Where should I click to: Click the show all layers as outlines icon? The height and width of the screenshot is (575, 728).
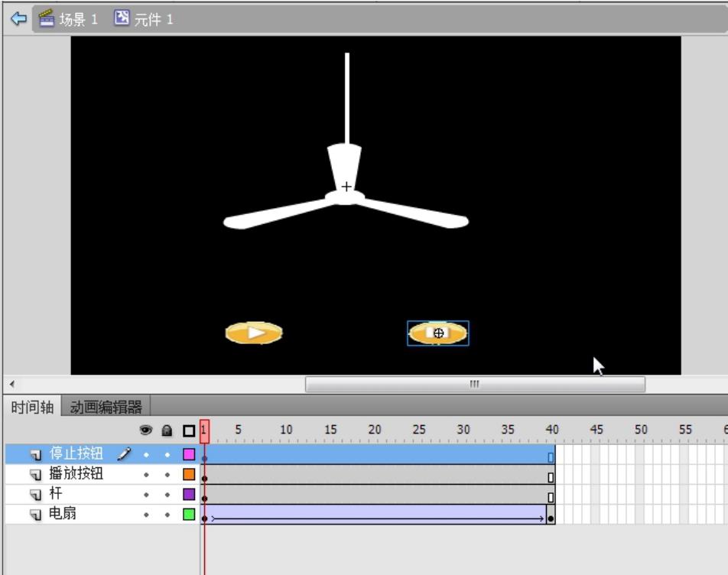(189, 430)
